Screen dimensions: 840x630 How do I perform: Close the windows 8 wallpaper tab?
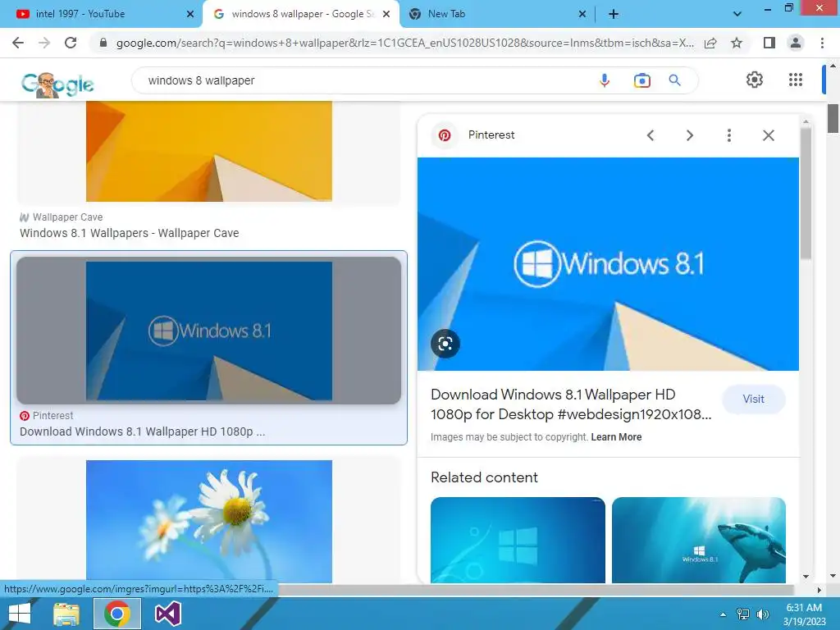(386, 15)
